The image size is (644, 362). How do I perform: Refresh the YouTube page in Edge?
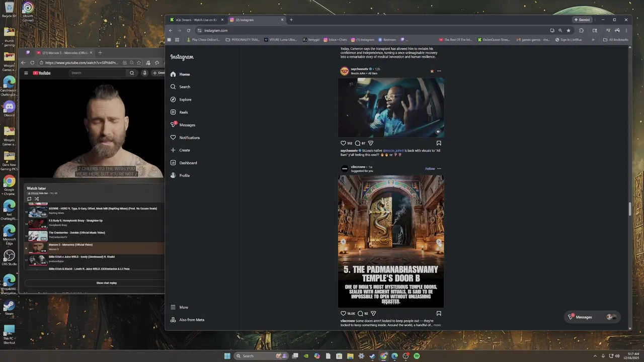click(x=32, y=63)
